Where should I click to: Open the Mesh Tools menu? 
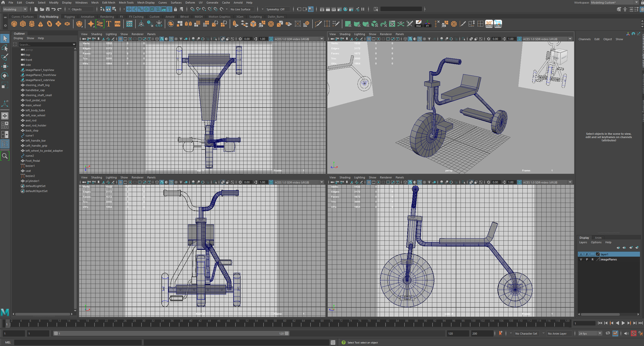click(x=126, y=3)
